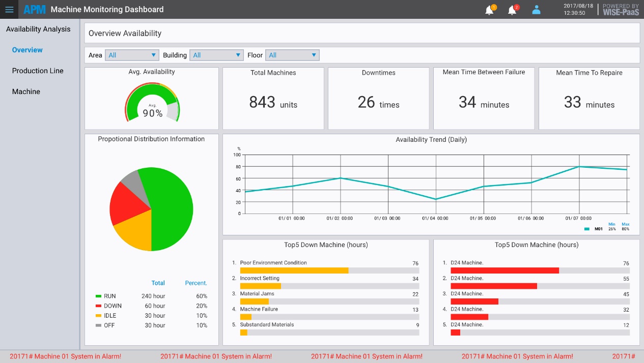Click the gray OFF legend swatch

98,325
